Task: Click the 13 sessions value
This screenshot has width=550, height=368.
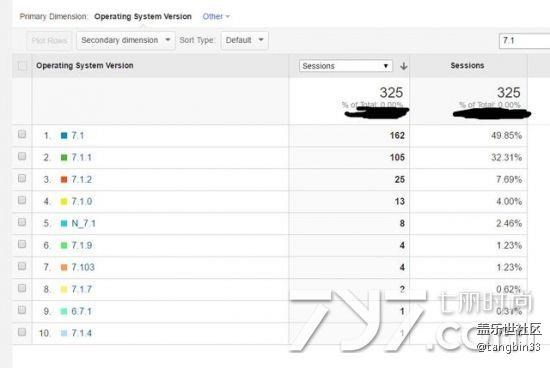Action: tap(400, 201)
